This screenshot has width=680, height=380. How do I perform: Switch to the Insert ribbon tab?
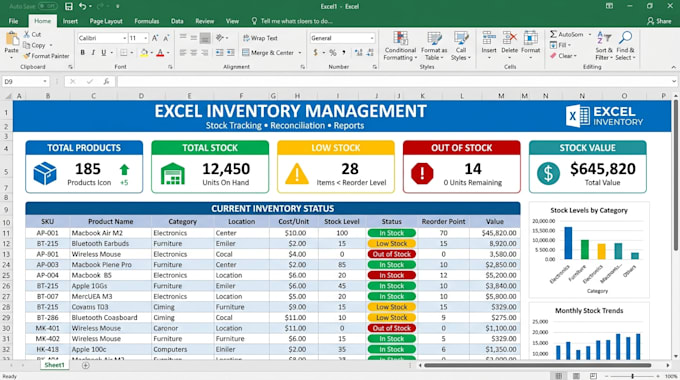click(x=70, y=21)
